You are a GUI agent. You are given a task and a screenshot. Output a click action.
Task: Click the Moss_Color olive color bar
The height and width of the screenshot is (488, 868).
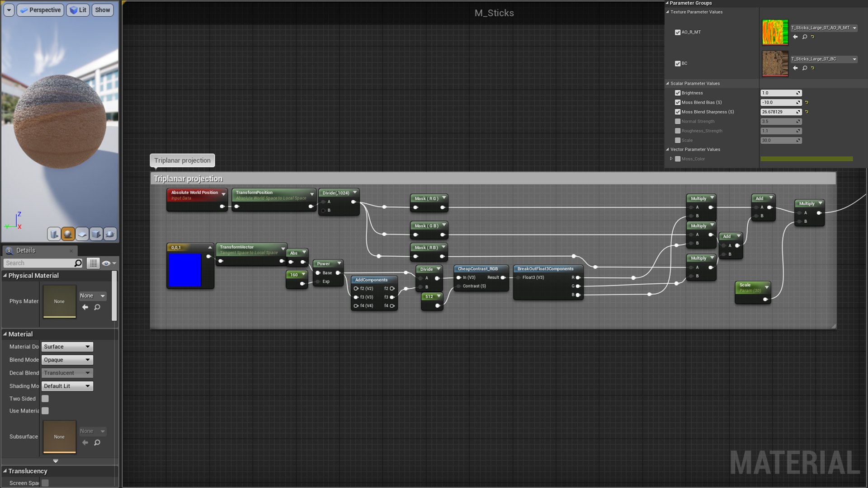point(807,159)
